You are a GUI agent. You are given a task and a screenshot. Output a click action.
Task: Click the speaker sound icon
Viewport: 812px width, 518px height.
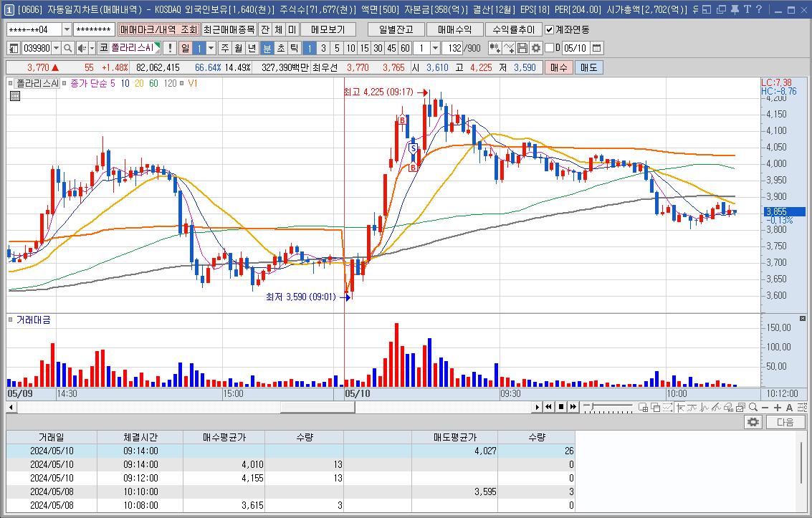click(82, 48)
